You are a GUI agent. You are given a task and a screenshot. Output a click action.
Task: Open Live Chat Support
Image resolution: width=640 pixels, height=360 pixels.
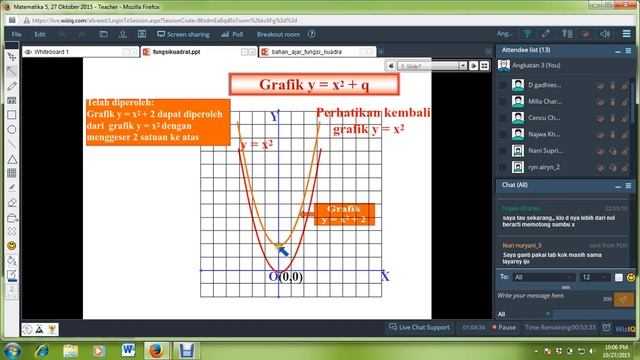[x=419, y=327]
